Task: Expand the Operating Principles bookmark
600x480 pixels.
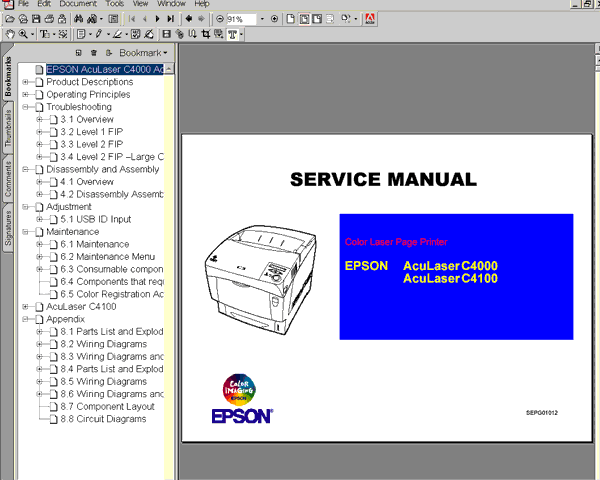Action: [x=25, y=95]
